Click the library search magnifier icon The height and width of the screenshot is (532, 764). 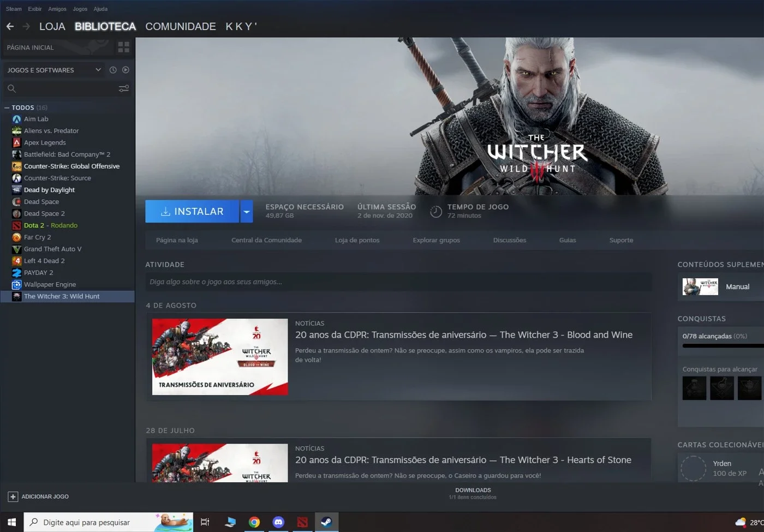[x=11, y=88]
